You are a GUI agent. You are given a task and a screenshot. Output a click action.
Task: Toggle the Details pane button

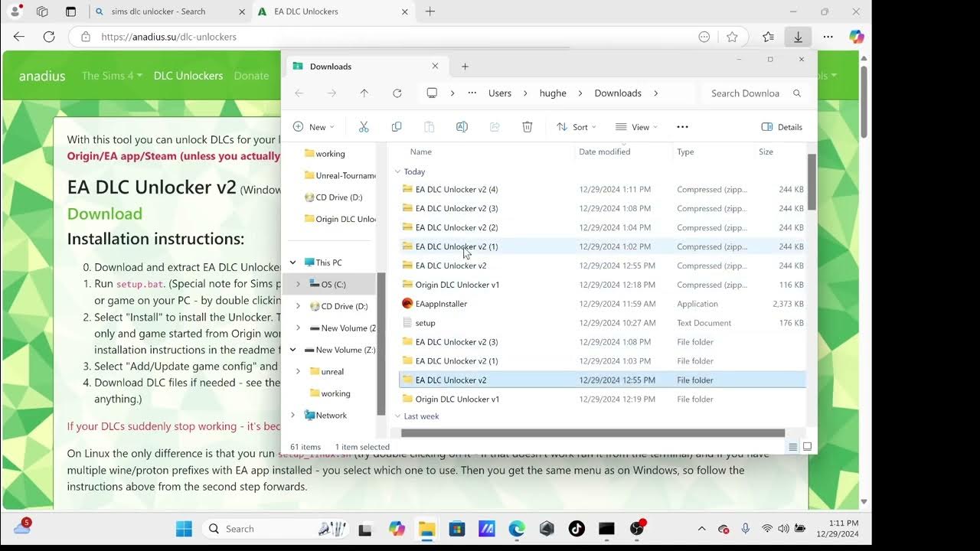click(x=782, y=127)
